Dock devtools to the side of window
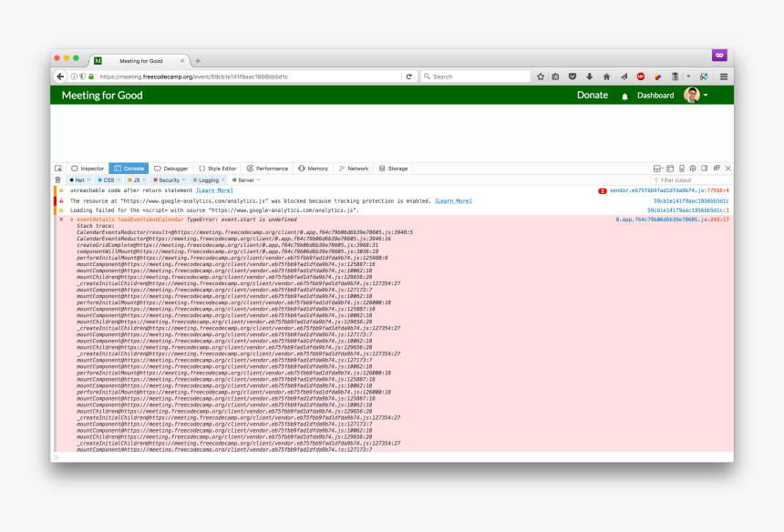 pyautogui.click(x=704, y=169)
